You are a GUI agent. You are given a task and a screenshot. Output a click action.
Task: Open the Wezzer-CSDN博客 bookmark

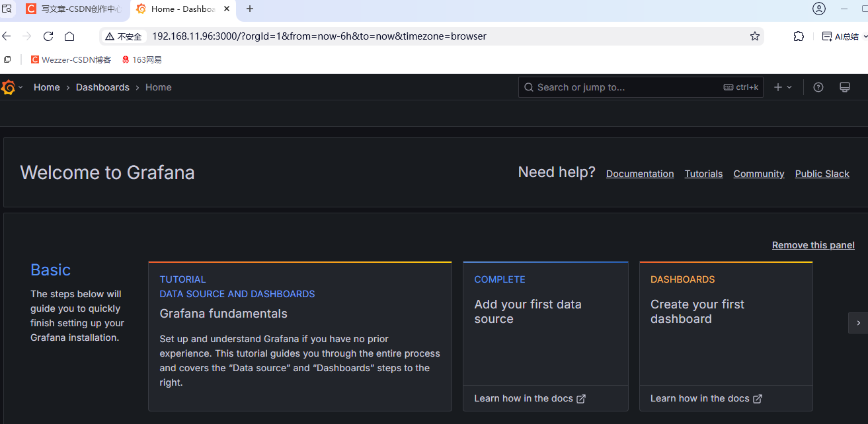coord(71,59)
